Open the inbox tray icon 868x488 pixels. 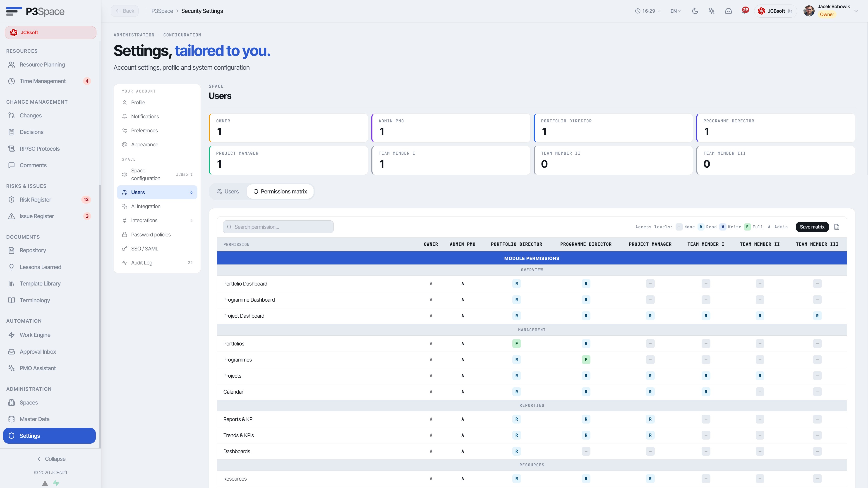point(728,11)
